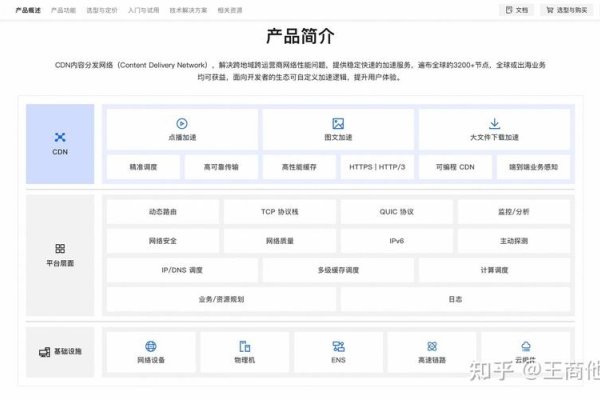Click the 文档 button
600x400 pixels.
click(x=517, y=10)
